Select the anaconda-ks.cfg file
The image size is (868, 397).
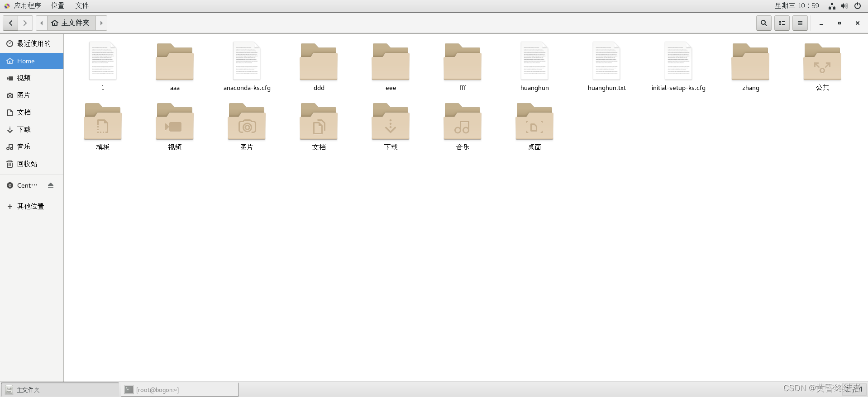(247, 66)
